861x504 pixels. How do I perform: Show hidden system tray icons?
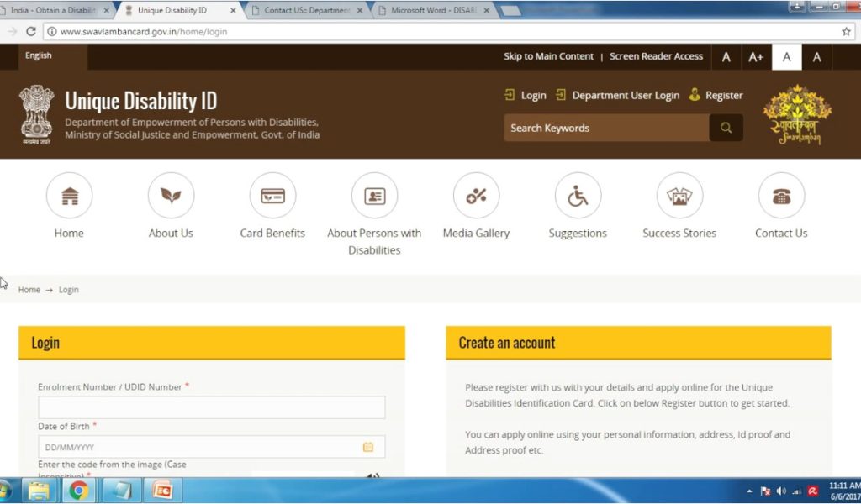(x=749, y=491)
